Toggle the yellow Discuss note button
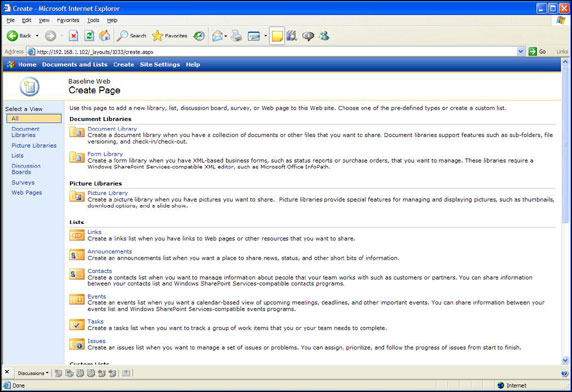 277,36
